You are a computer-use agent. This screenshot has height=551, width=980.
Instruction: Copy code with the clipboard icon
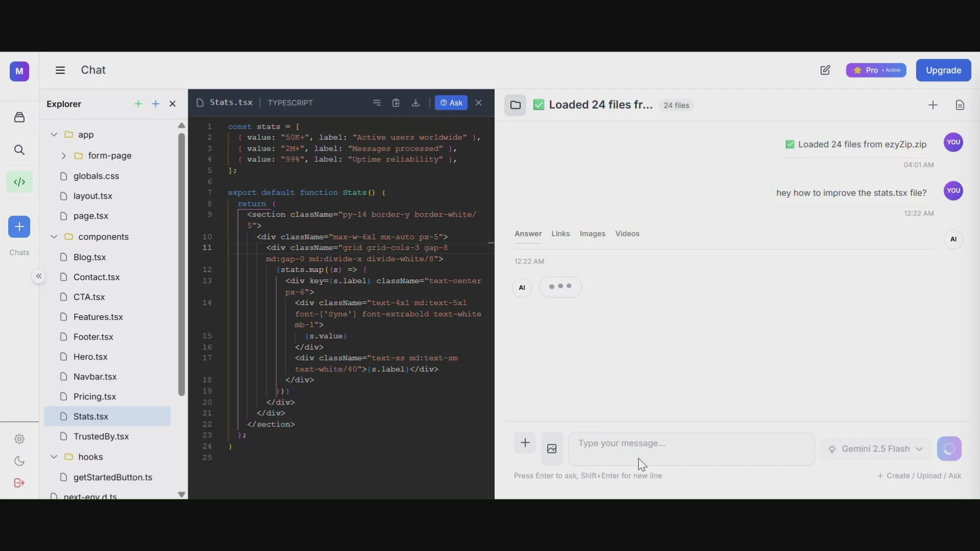396,103
